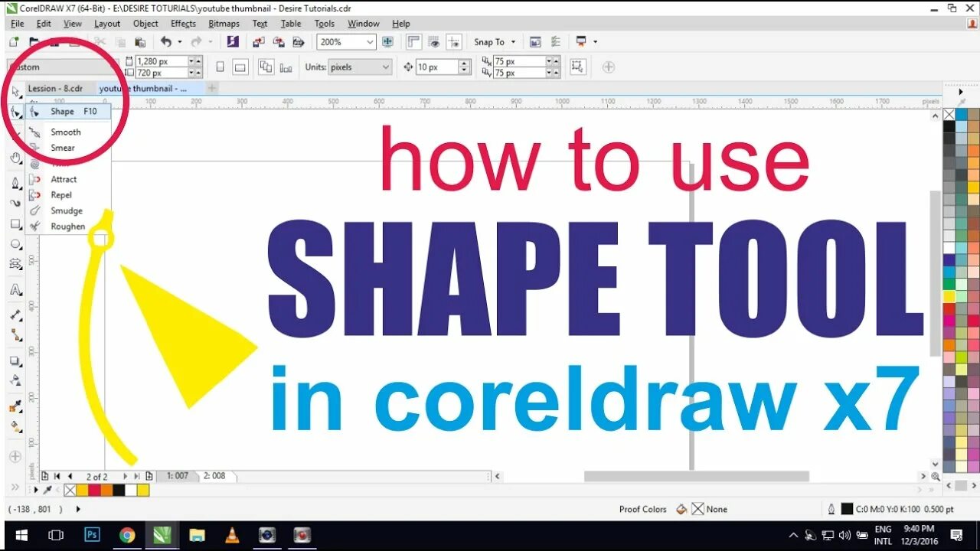Toggle Show Rulers button
The image size is (980, 551).
[x=414, y=42]
